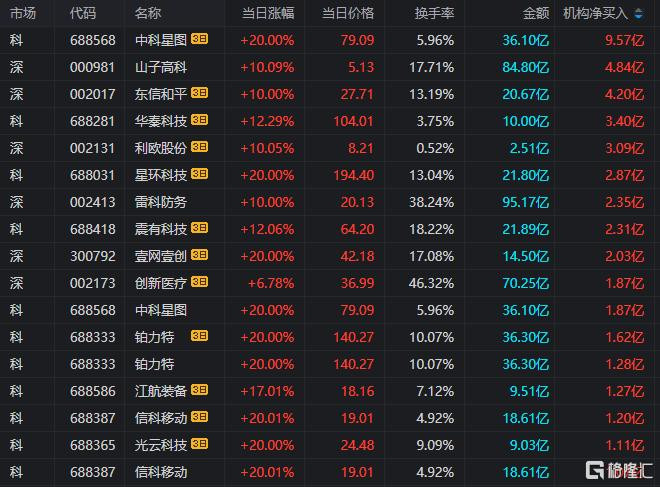Viewport: 660px width, 487px height.
Task: Open the 雷科防务 stock row
Action: coord(160,201)
